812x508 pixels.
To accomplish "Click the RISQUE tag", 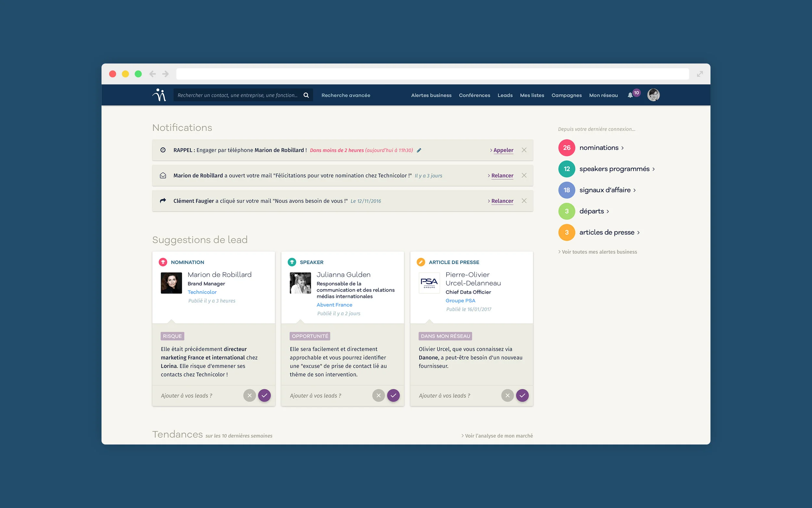I will click(172, 336).
